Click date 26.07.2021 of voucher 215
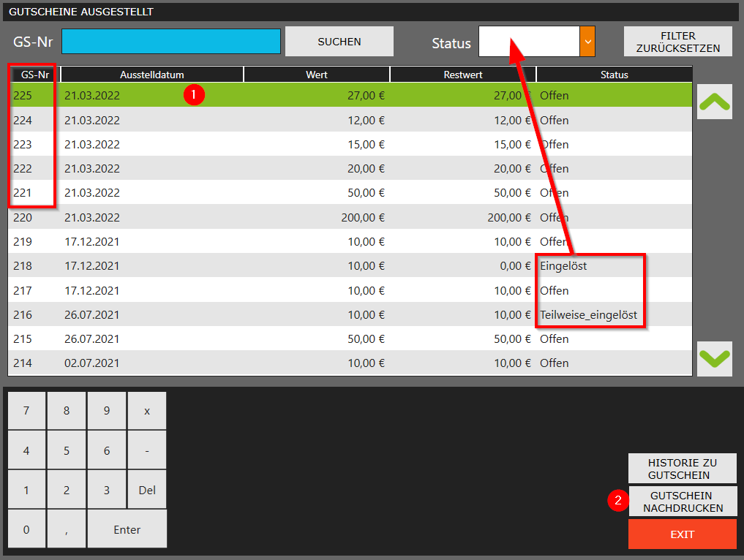The width and height of the screenshot is (744, 560). (92, 338)
